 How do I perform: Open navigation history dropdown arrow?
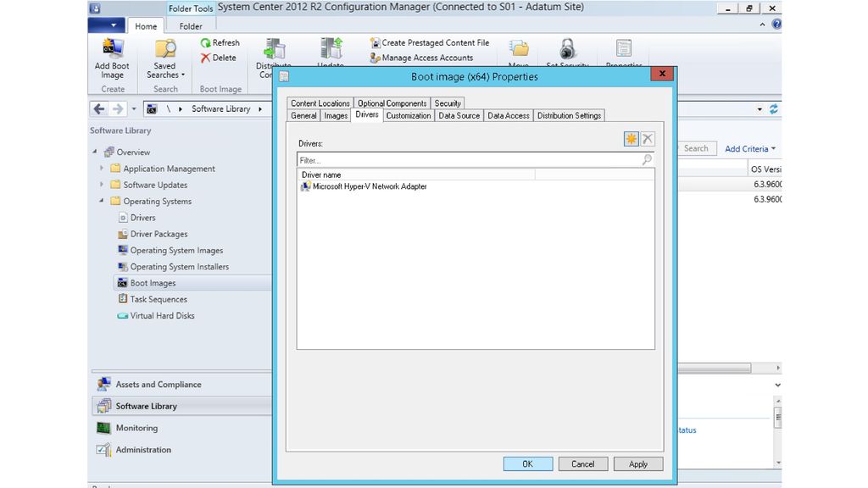(x=133, y=109)
